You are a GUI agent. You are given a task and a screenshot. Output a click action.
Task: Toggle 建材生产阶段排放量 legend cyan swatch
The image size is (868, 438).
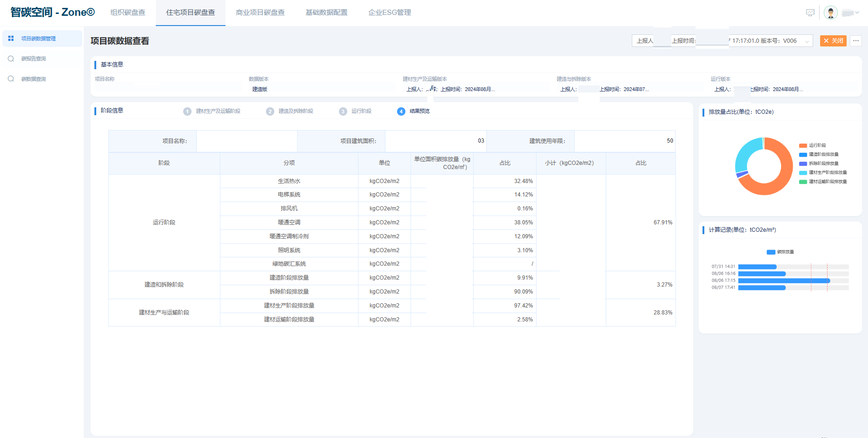point(803,173)
